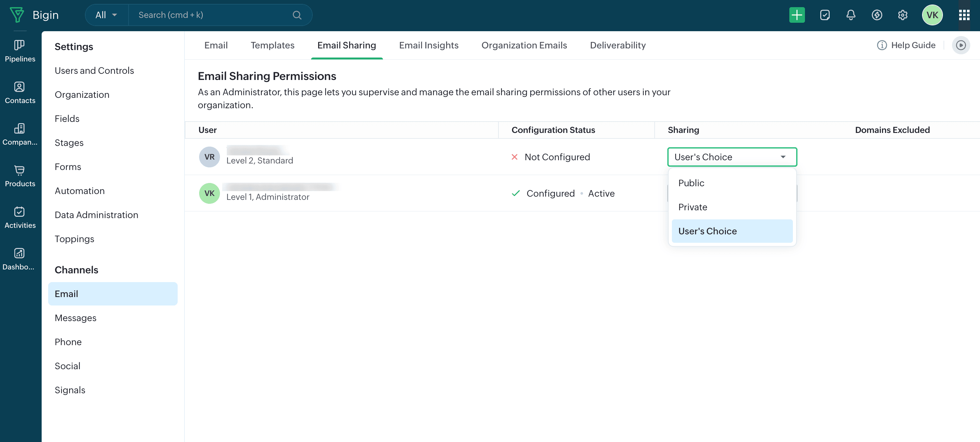
Task: Open the notifications bell
Action: [851, 15]
